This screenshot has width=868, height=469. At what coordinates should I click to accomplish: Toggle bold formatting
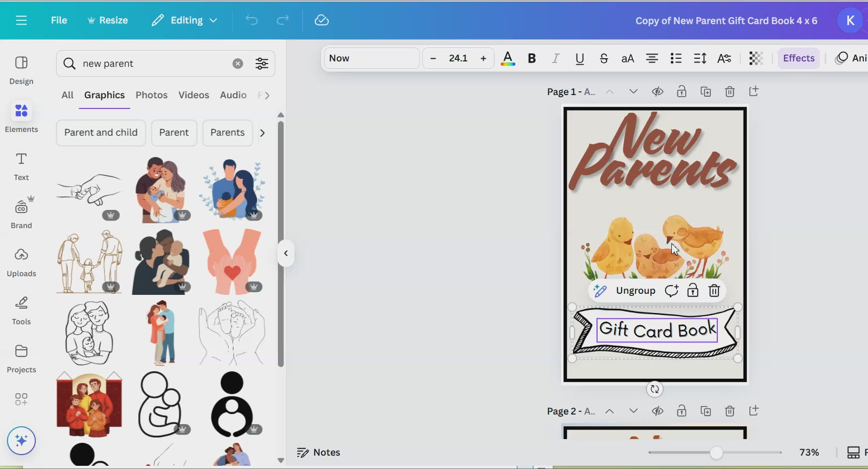click(x=532, y=58)
